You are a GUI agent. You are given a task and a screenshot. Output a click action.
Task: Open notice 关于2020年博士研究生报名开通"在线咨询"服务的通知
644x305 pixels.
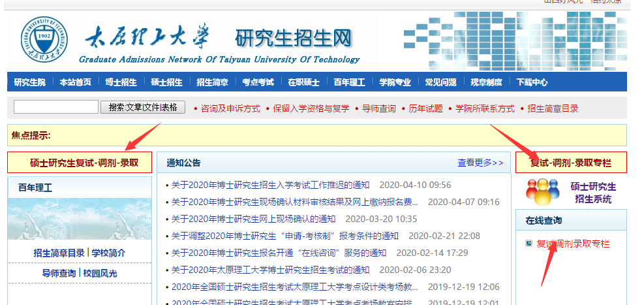coord(279,253)
